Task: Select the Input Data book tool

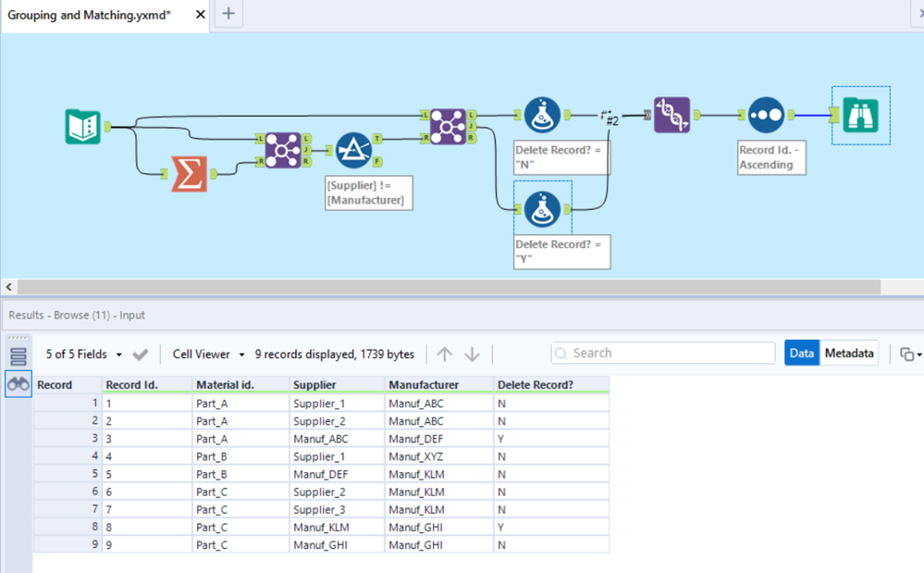Action: [82, 126]
